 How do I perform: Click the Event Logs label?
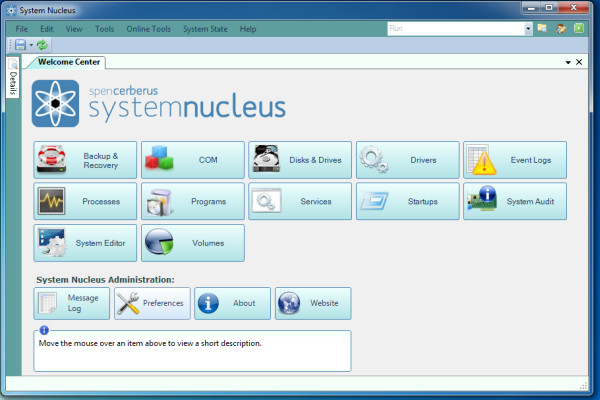[x=531, y=160]
